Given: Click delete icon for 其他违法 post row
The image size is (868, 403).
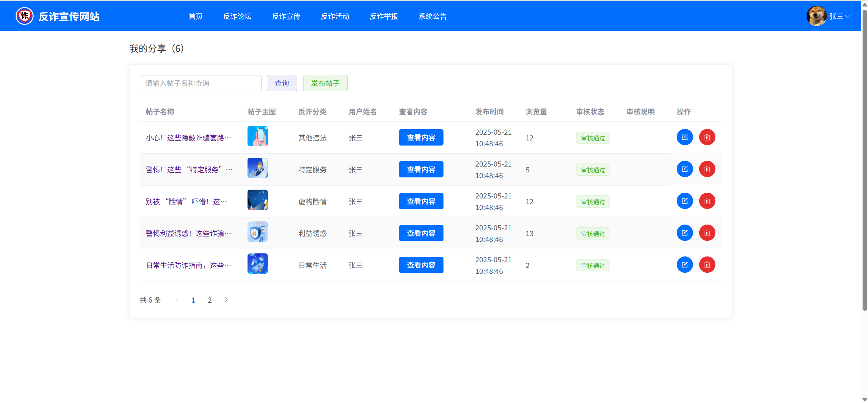Looking at the screenshot, I should (707, 137).
